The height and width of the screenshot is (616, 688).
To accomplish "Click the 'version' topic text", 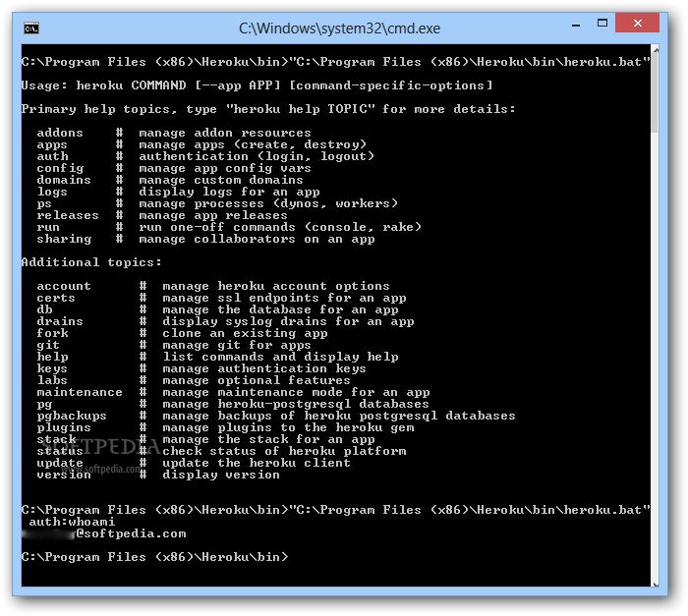I will coord(64,475).
